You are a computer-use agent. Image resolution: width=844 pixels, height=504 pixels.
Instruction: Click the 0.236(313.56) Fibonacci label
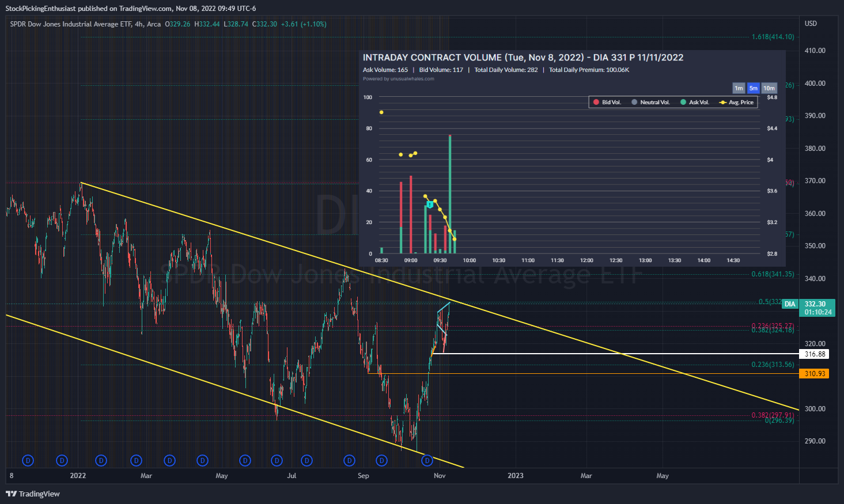pos(773,365)
